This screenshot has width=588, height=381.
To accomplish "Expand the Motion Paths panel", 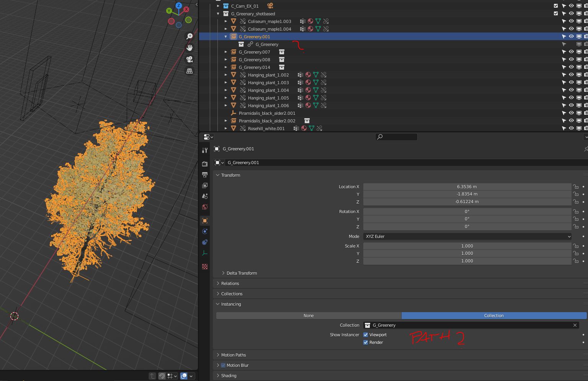I will pyautogui.click(x=233, y=355).
